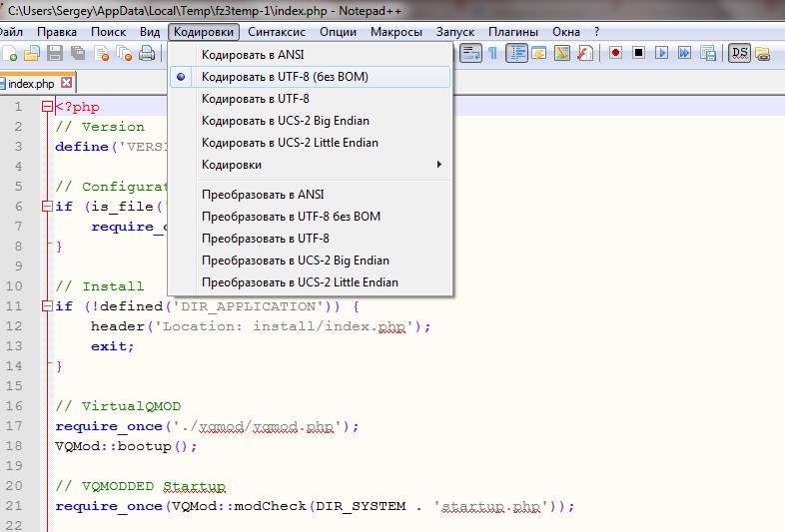Select radio option Кодировать в UTF-8 (без BOM)

coord(310,77)
